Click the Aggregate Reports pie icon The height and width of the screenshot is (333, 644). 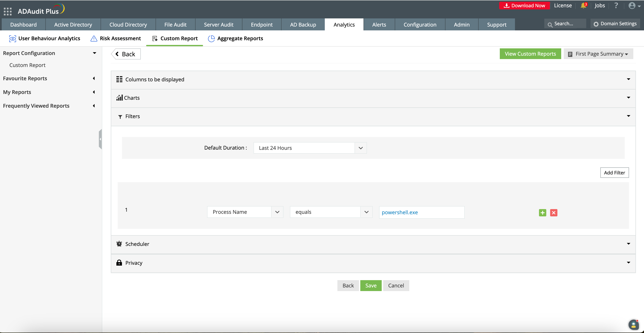[x=211, y=39]
